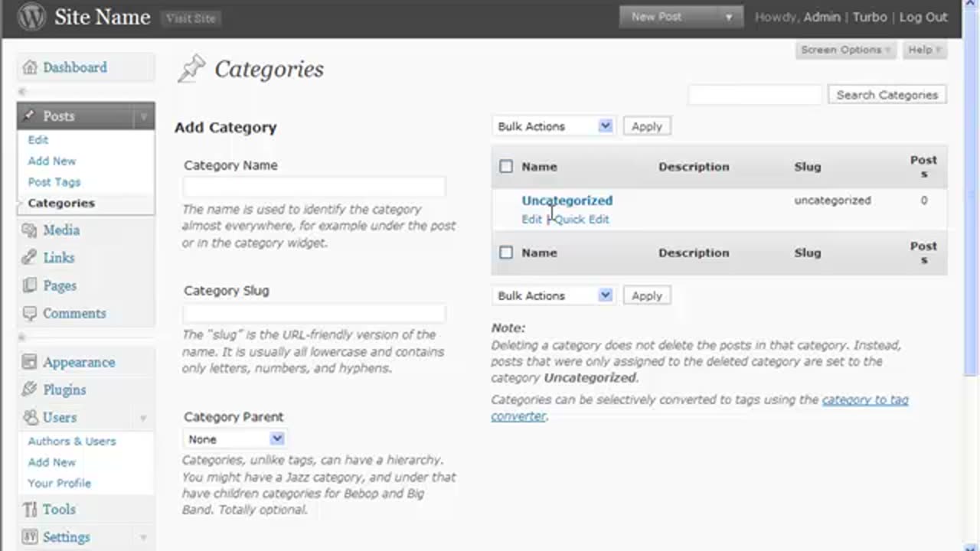Click the Dashboard house icon
The height and width of the screenshot is (551, 980).
[30, 67]
